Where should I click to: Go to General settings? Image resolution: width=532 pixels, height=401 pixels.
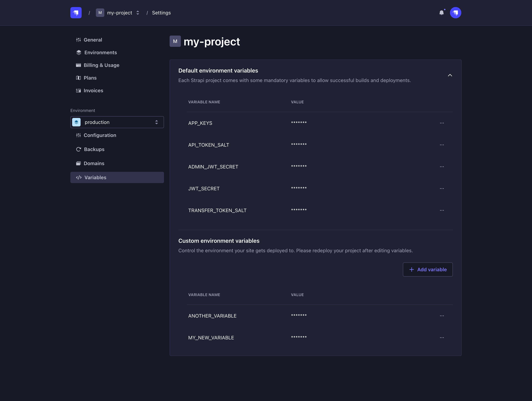click(93, 40)
